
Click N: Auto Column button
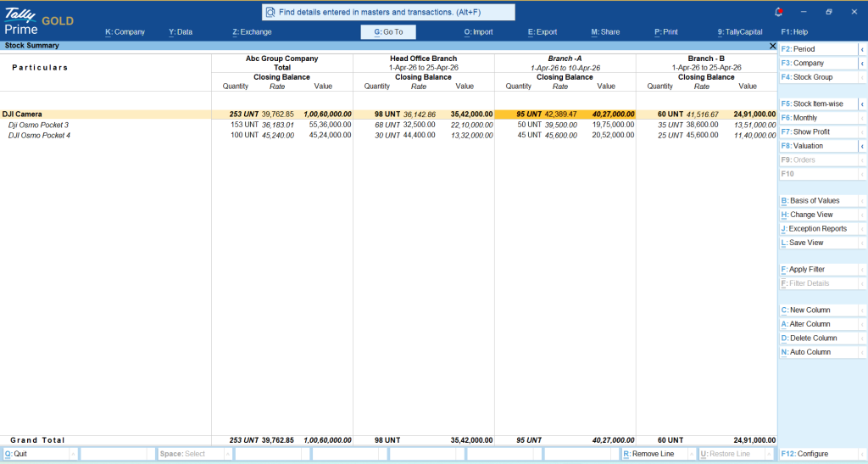pyautogui.click(x=819, y=352)
